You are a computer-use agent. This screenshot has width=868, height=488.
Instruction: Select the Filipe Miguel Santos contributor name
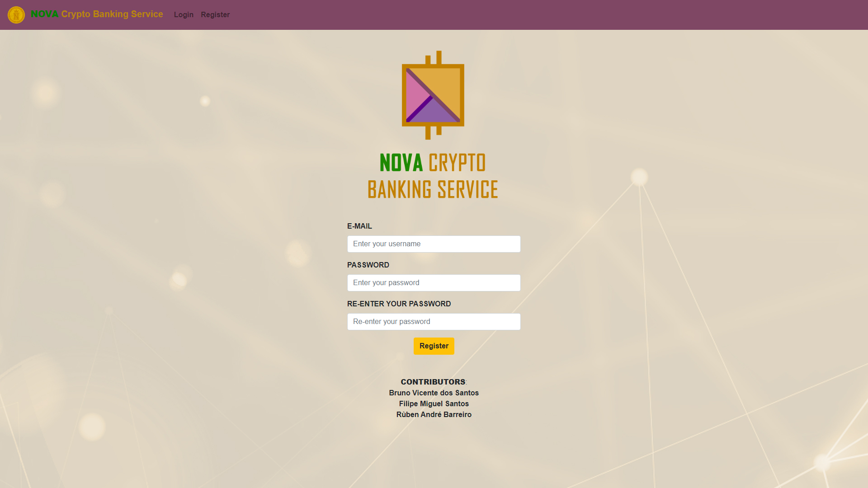coord(434,404)
